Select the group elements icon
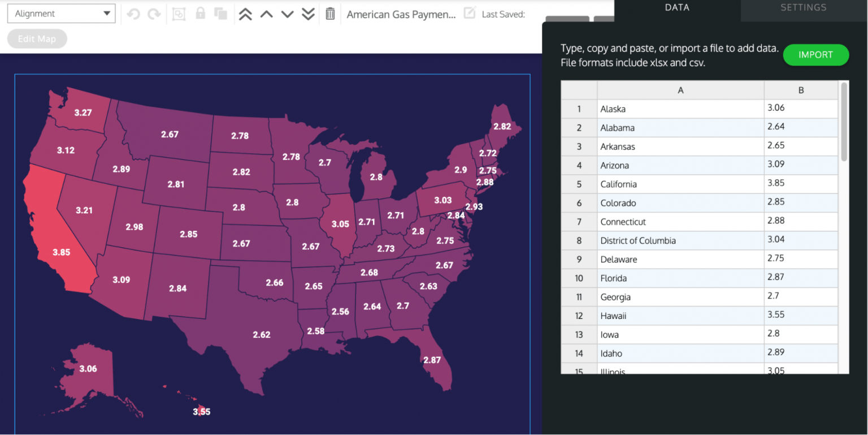The width and height of the screenshot is (868, 435). (x=179, y=14)
